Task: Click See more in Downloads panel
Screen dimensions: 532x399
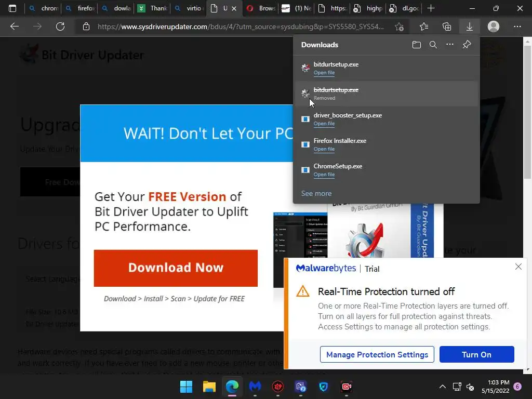Action: click(x=316, y=193)
